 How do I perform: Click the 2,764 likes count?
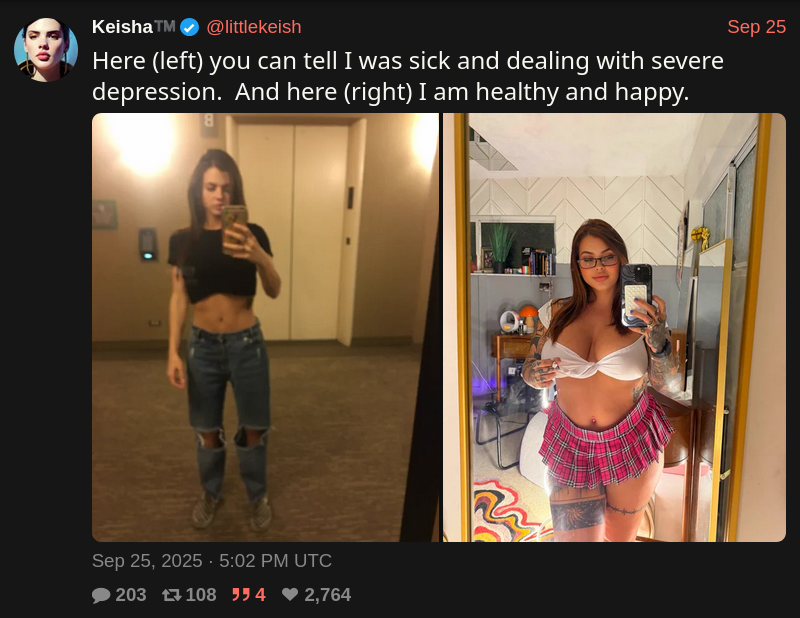point(328,595)
